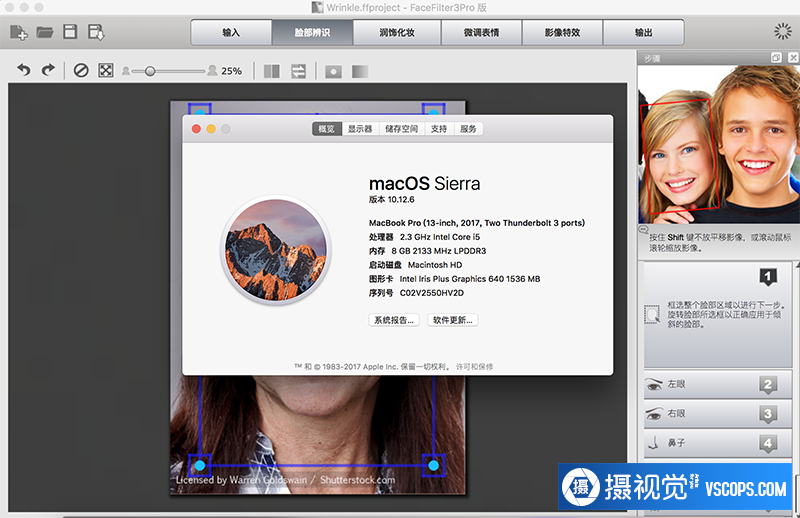Click the spinning gear icon at top right
The width and height of the screenshot is (800, 518).
tap(783, 32)
